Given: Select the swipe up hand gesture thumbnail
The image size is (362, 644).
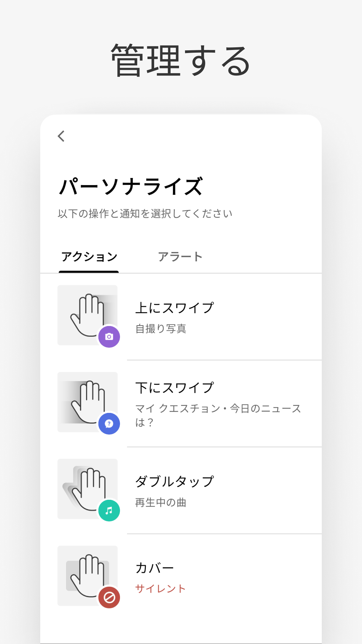Looking at the screenshot, I should click(87, 315).
